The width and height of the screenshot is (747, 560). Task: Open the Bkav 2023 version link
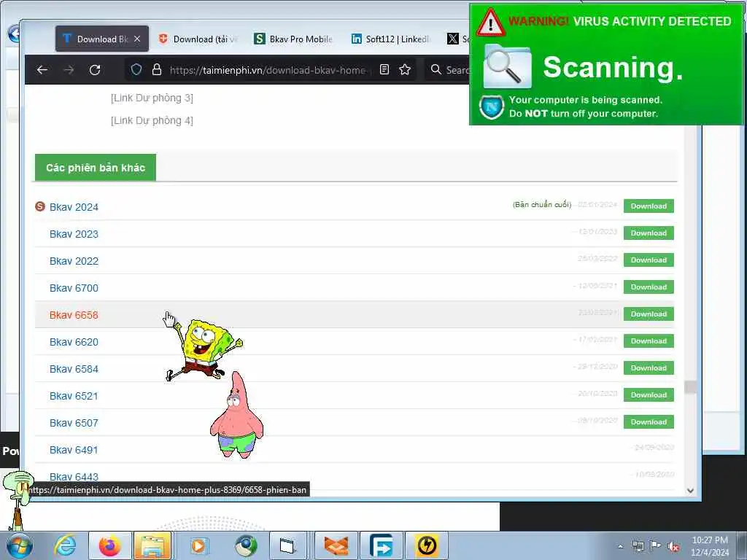(74, 234)
